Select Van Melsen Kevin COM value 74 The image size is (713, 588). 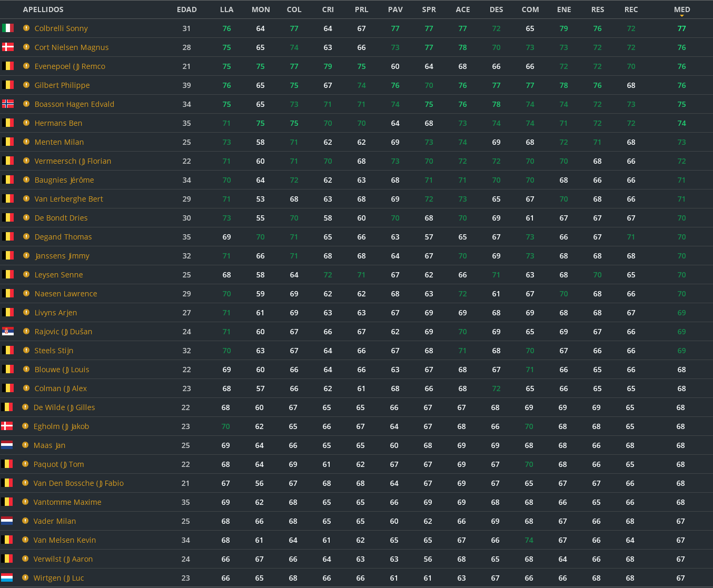pyautogui.click(x=529, y=540)
